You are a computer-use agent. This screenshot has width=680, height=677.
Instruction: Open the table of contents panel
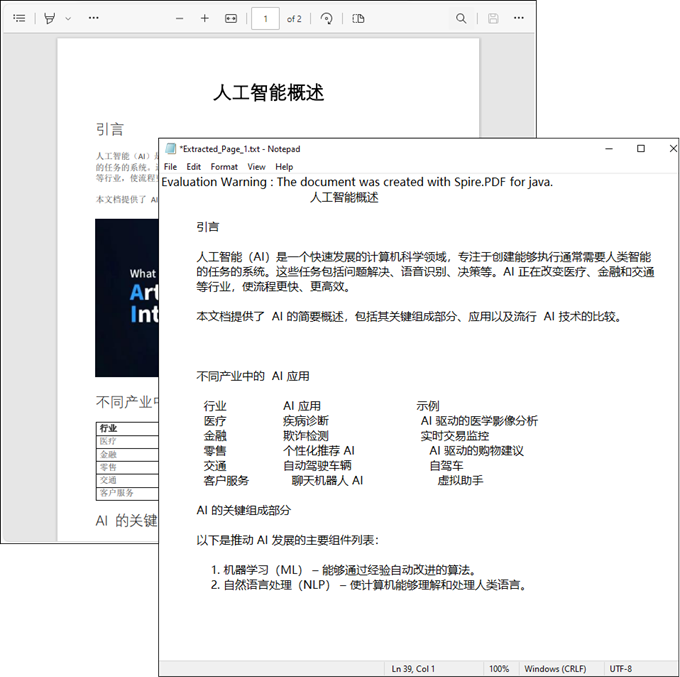[x=20, y=18]
